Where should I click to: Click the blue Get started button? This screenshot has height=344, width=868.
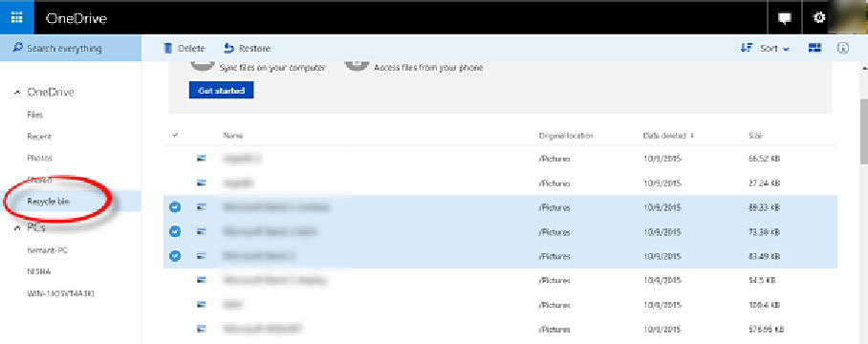click(x=222, y=90)
